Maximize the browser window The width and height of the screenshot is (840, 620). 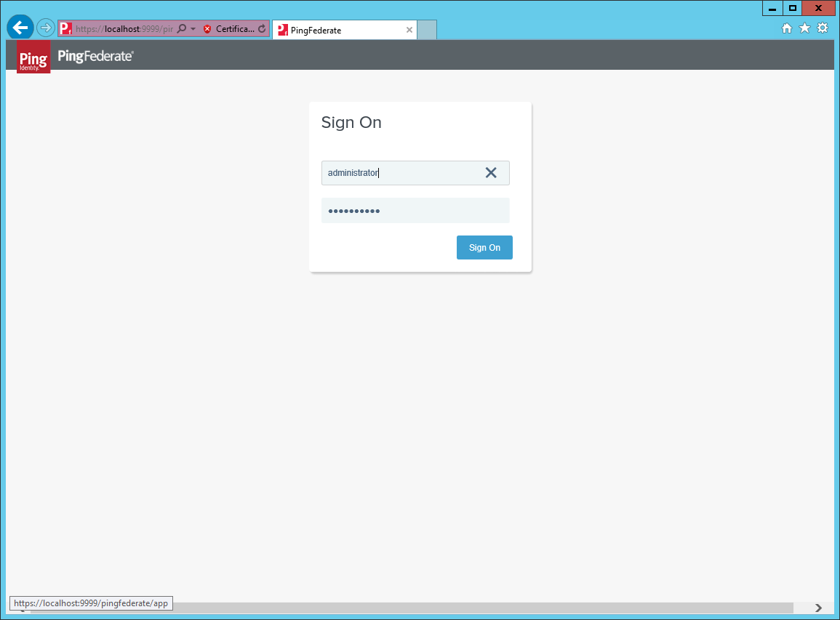792,9
